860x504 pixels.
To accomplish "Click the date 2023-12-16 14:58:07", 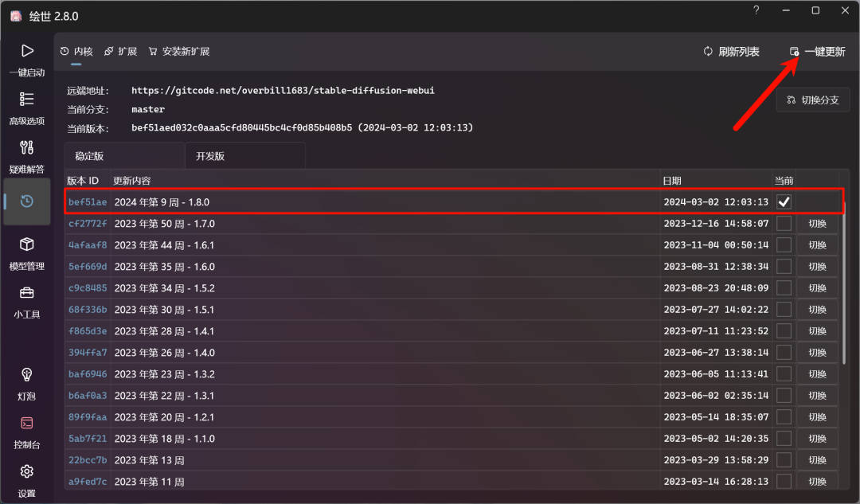I will point(716,223).
